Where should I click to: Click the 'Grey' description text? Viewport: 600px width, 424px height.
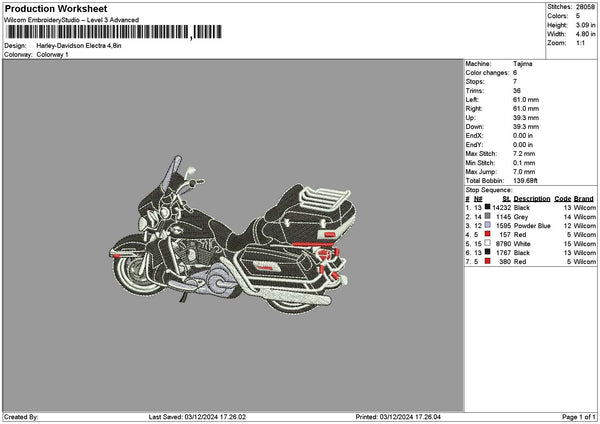(x=521, y=217)
